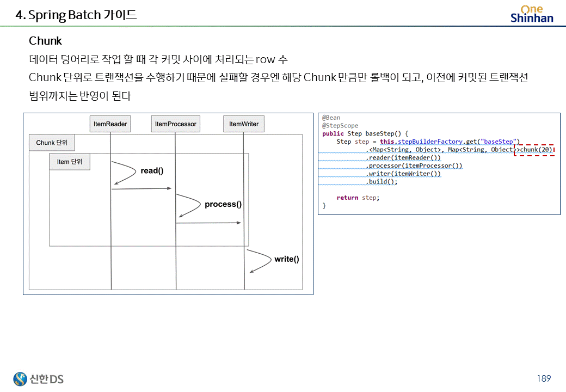Click the 신한DS logo icon
566x392 pixels.
[x=20, y=379]
